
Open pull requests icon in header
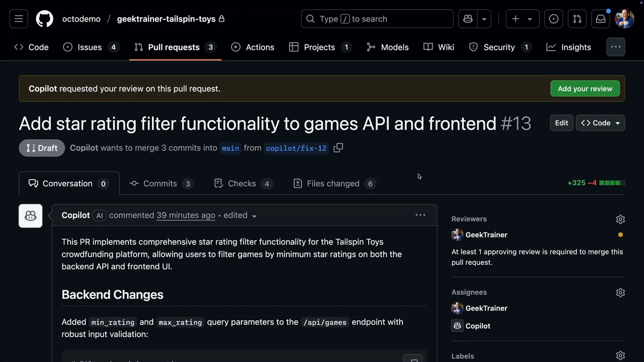[577, 19]
